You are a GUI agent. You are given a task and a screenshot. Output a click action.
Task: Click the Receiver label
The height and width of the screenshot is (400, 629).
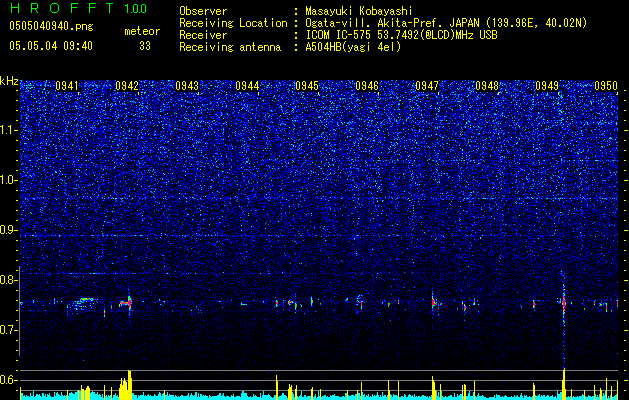coord(203,35)
